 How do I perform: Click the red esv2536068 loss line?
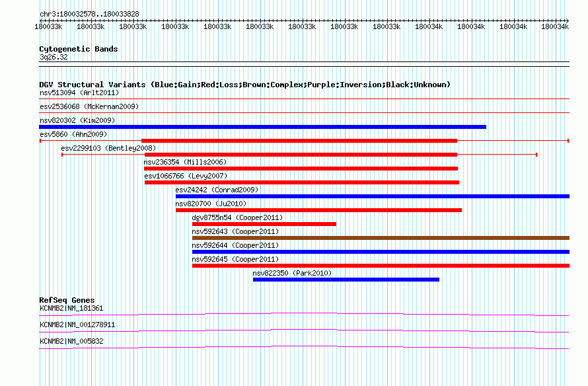[x=304, y=113]
